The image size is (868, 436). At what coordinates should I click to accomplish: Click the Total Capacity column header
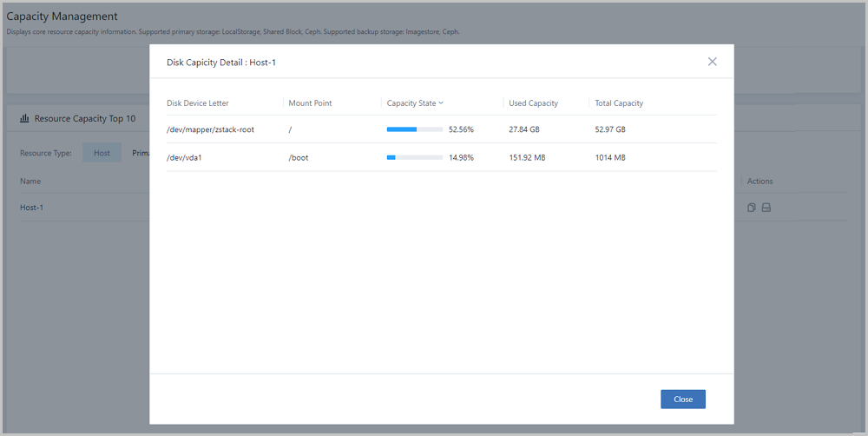(619, 103)
